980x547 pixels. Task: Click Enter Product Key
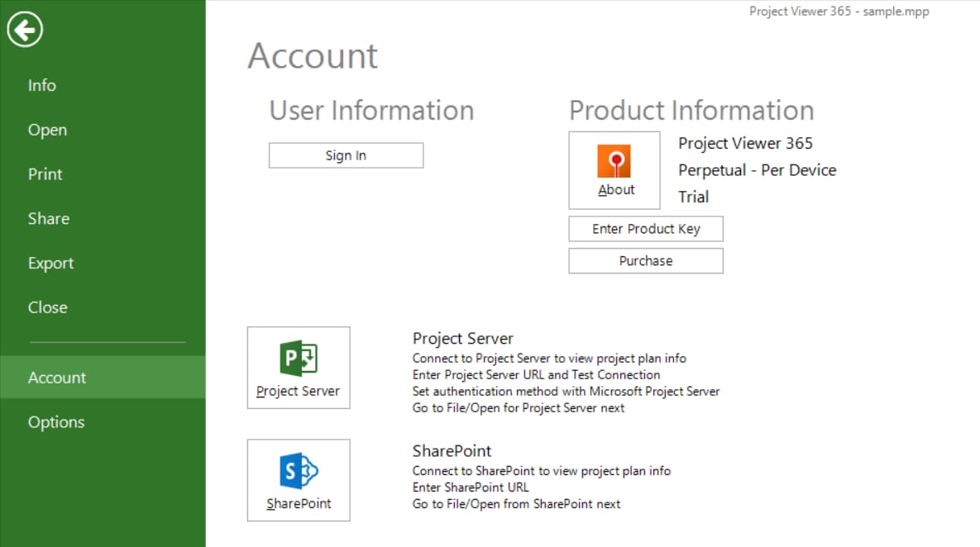645,229
